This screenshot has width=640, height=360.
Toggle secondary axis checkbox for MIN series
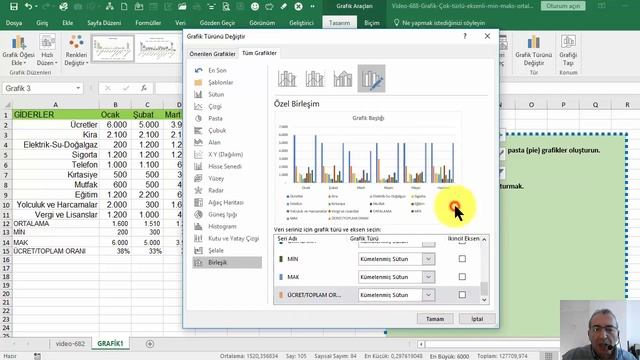pos(462,259)
